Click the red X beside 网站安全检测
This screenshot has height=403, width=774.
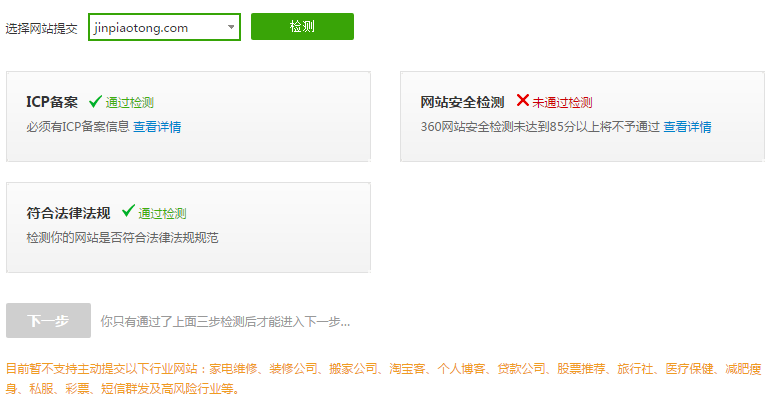point(522,101)
